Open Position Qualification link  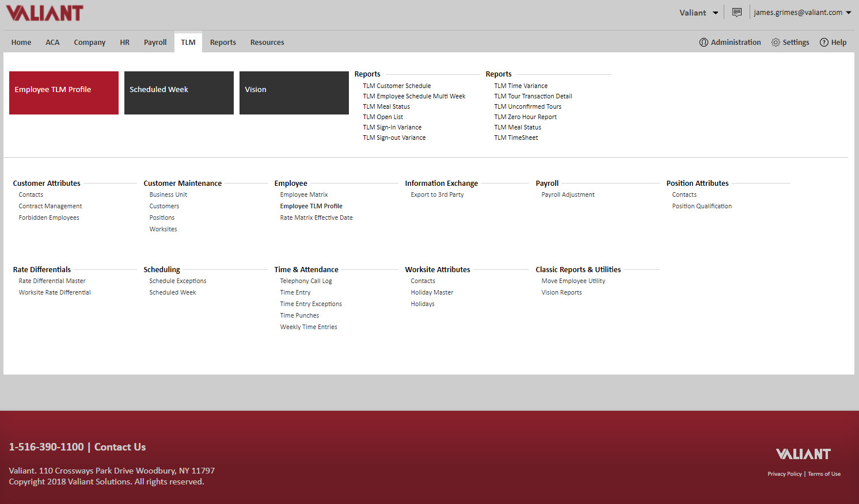[702, 206]
